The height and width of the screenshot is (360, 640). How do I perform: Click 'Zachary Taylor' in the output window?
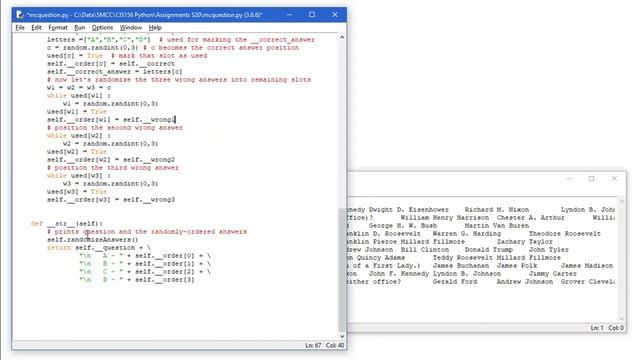tap(524, 242)
